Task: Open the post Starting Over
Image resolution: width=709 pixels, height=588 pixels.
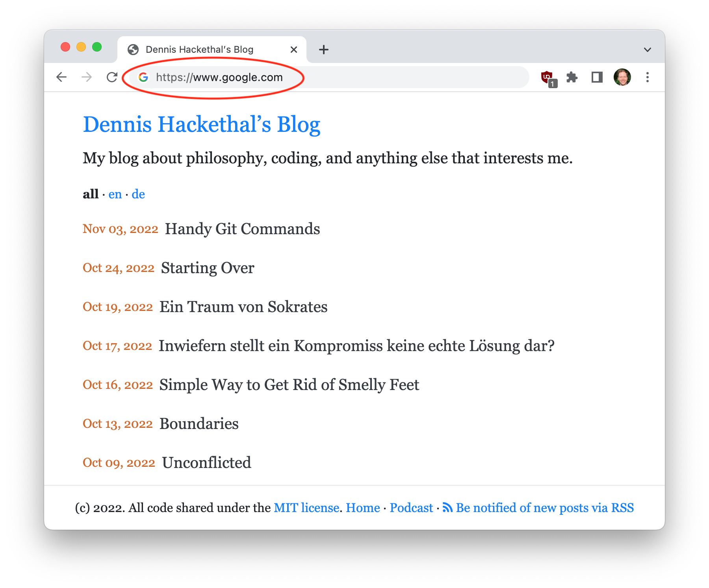Action: (208, 268)
